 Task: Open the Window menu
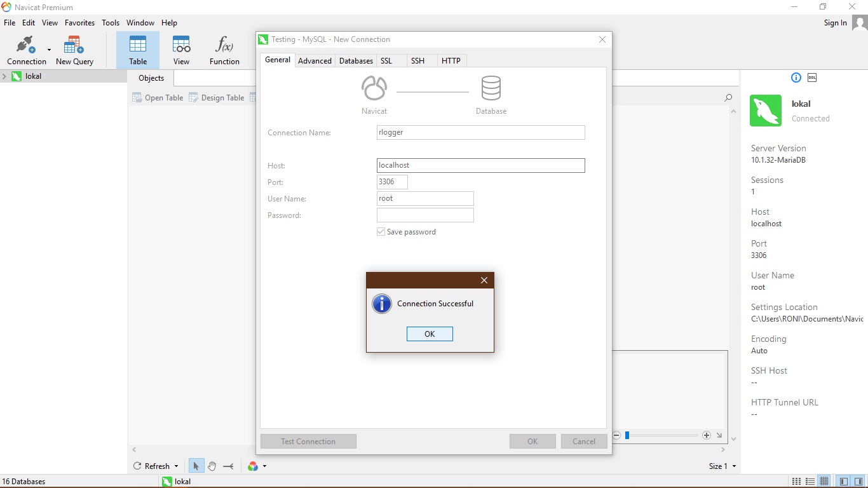click(140, 23)
